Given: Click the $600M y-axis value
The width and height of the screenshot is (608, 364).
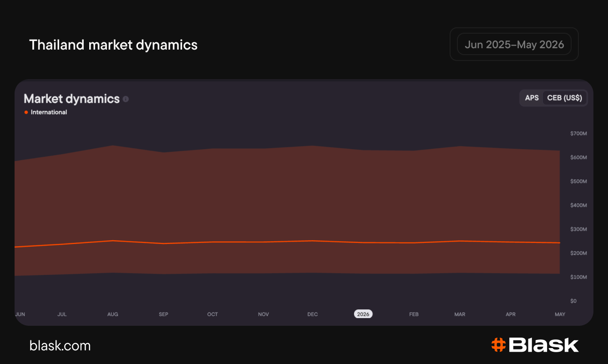Looking at the screenshot, I should [x=578, y=157].
